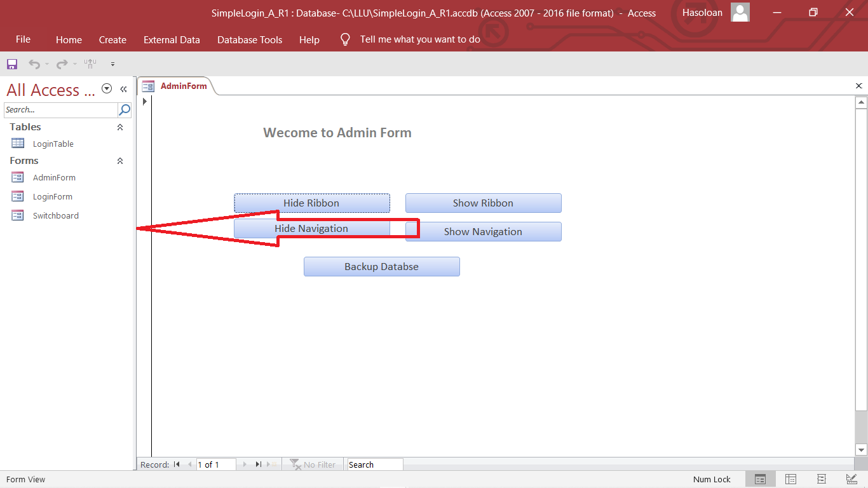Click the record Search box at bottom
868x488 pixels.
[x=375, y=464]
